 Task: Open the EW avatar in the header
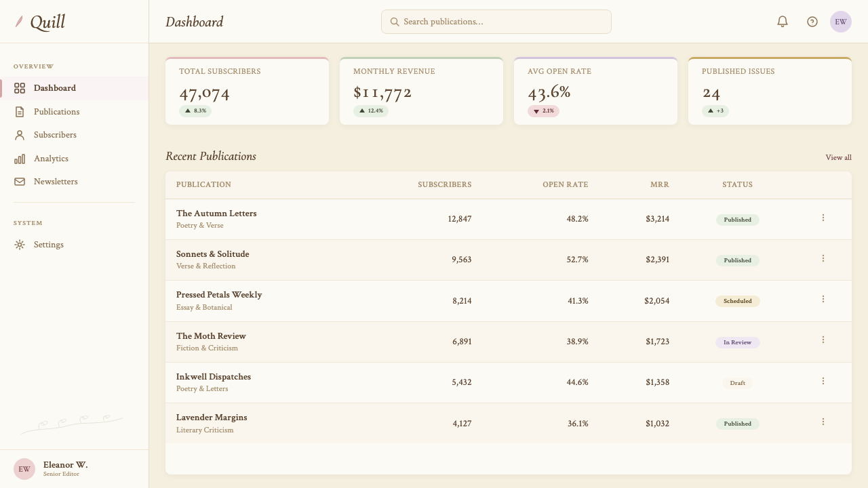click(x=841, y=22)
